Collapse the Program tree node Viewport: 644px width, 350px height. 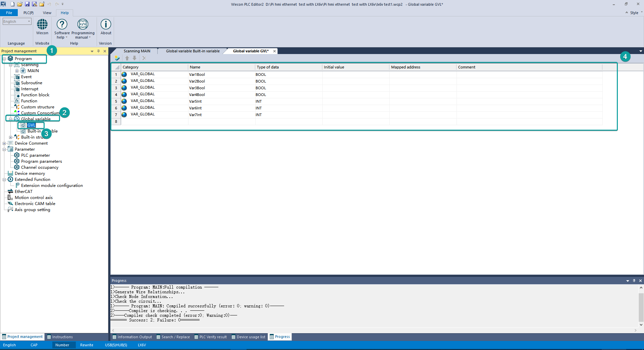[4, 59]
